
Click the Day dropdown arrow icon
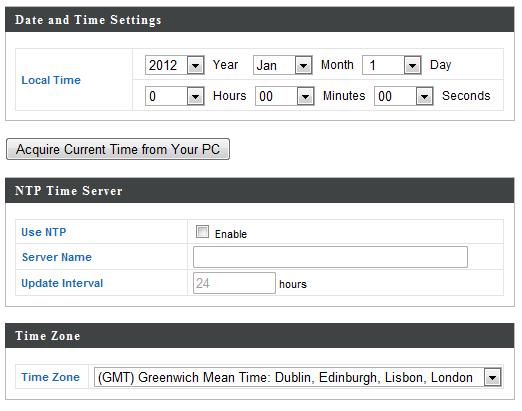coord(412,65)
